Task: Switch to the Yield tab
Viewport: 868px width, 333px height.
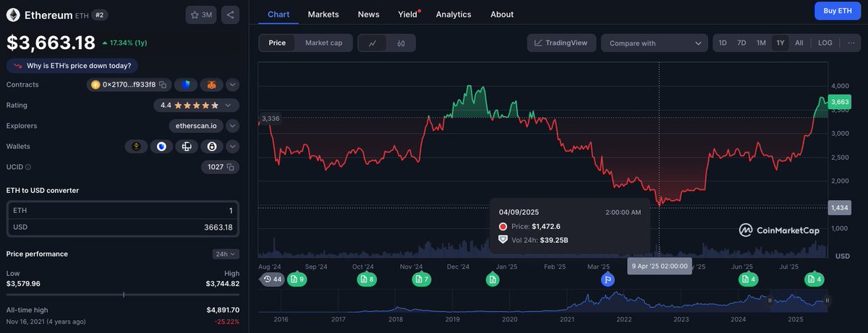Action: (x=408, y=14)
